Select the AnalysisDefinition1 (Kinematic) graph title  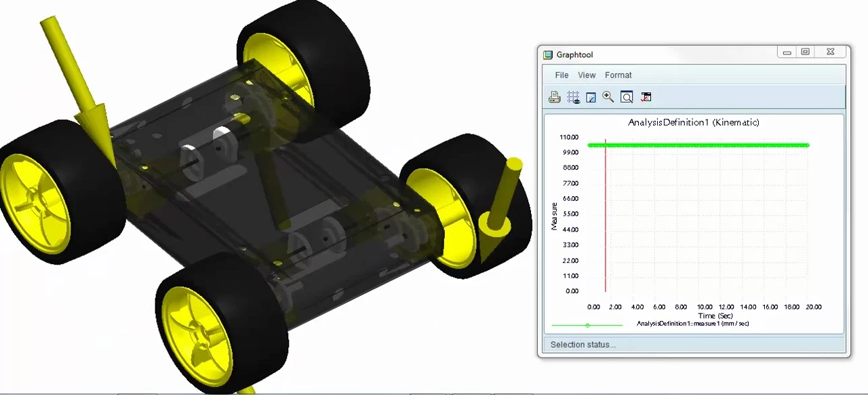click(x=693, y=122)
